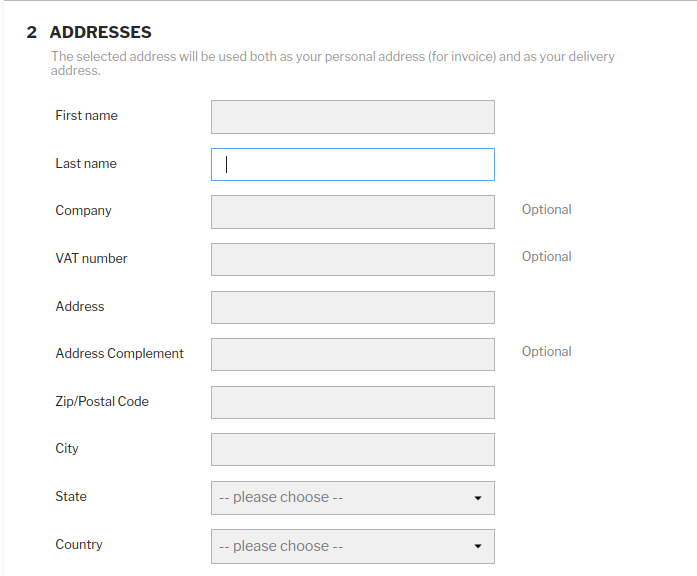
Task: Expand the Country dropdown list
Action: click(x=352, y=546)
